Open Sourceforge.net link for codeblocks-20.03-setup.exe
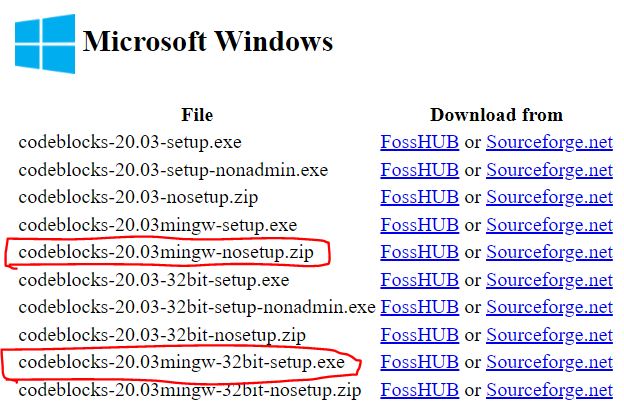The height and width of the screenshot is (410, 624). point(549,142)
